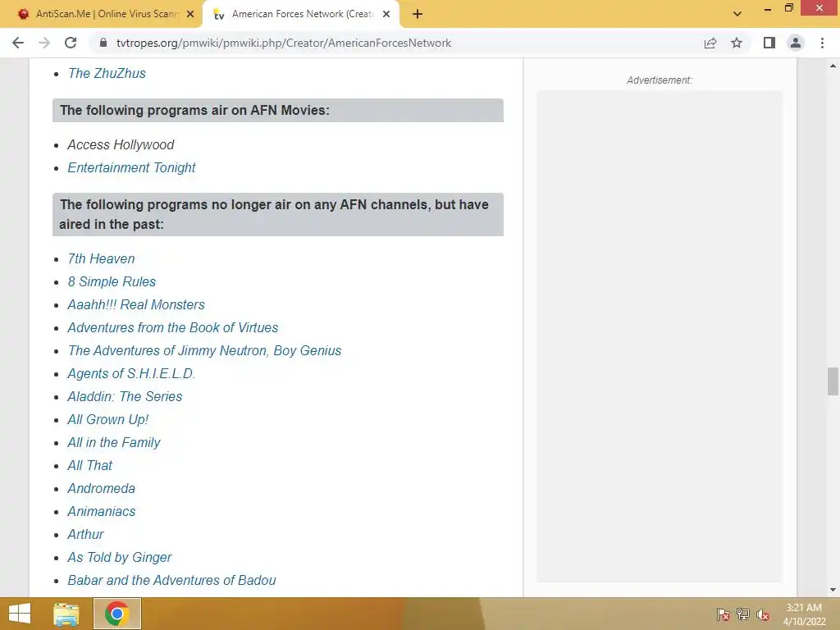
Task: Click the muted volume tray icon
Action: coord(763,614)
